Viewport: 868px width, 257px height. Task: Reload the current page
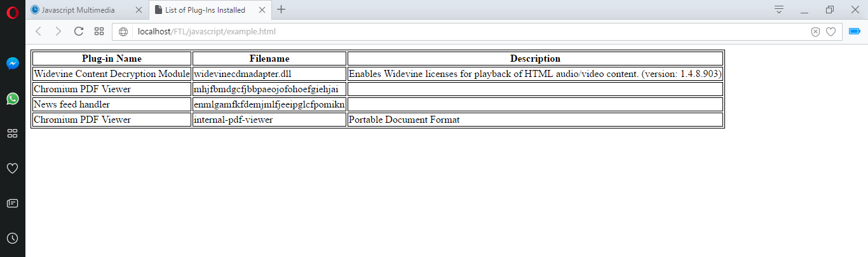[x=79, y=31]
